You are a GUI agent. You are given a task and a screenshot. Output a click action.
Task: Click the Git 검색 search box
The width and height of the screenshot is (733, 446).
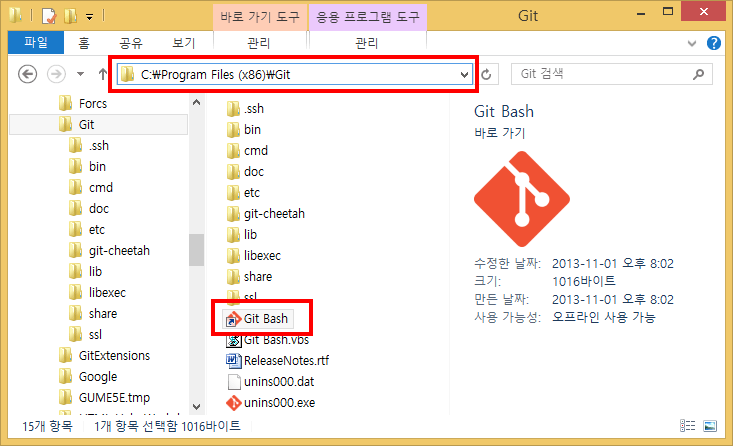(x=610, y=74)
